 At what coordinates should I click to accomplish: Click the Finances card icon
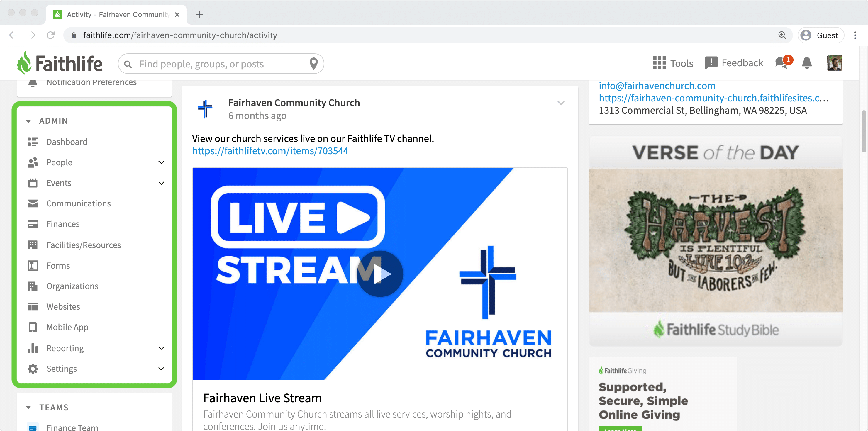33,224
